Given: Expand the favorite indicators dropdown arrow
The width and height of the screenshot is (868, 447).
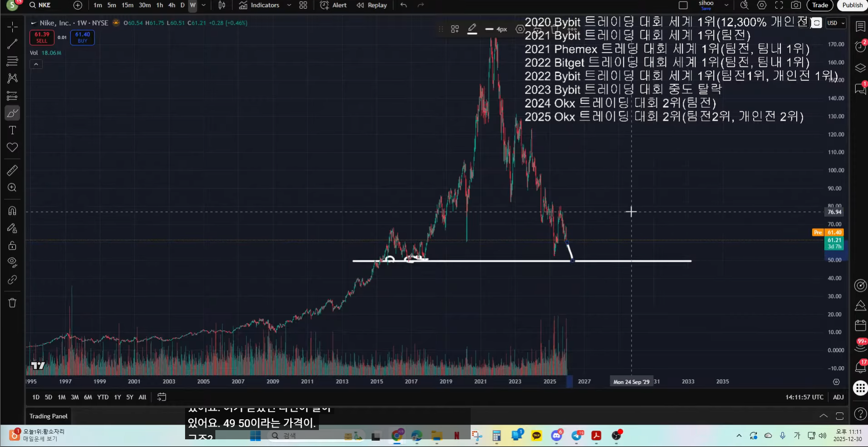Looking at the screenshot, I should point(289,5).
